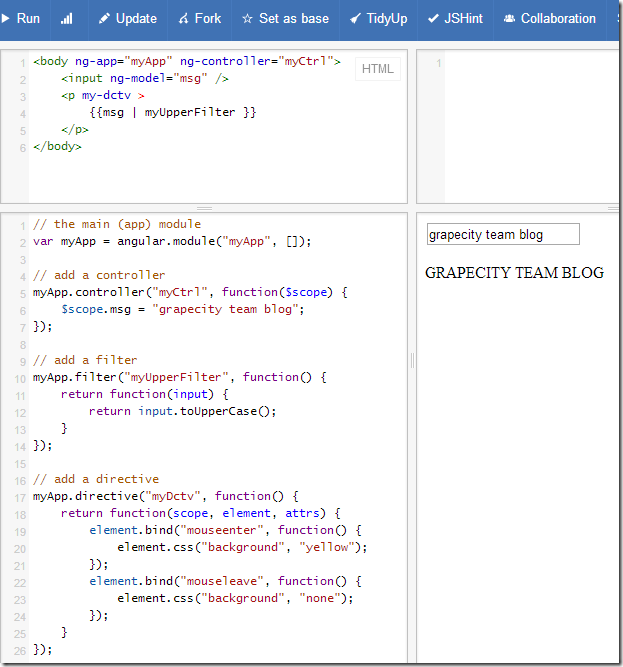Screen dimensions: 623x667
Task: Click the vertical divider beside the JavaScript panel
Action: click(x=411, y=360)
